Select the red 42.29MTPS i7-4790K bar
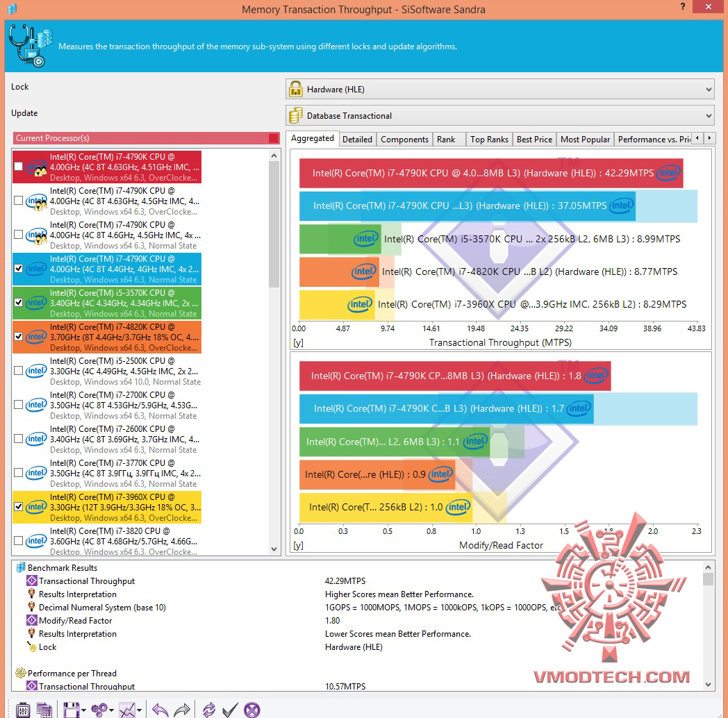This screenshot has width=728, height=718. pyautogui.click(x=491, y=173)
